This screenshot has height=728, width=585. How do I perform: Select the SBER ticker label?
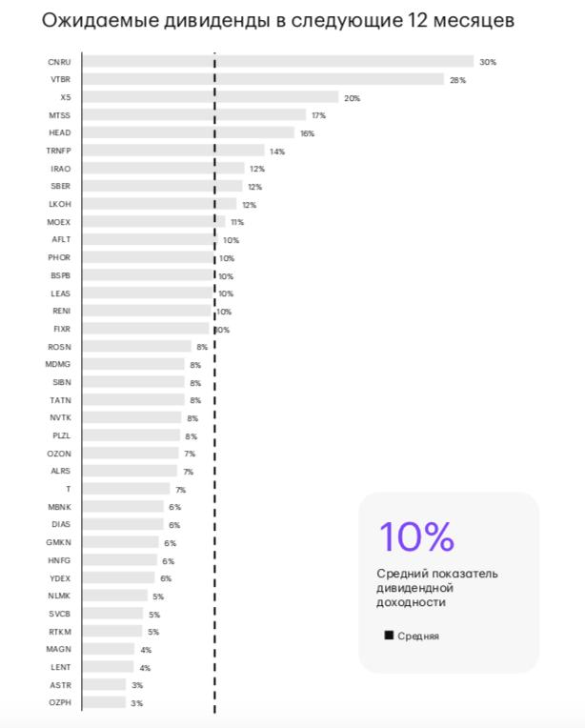coord(60,187)
